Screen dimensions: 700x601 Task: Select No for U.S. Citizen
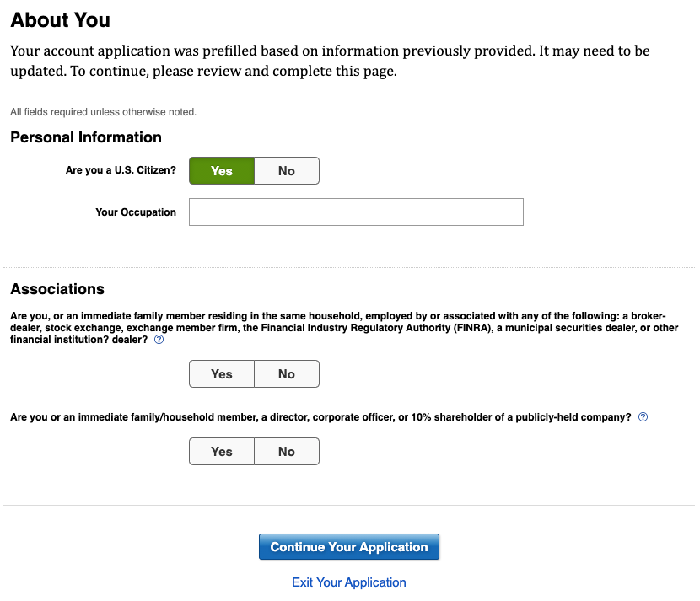tap(287, 170)
